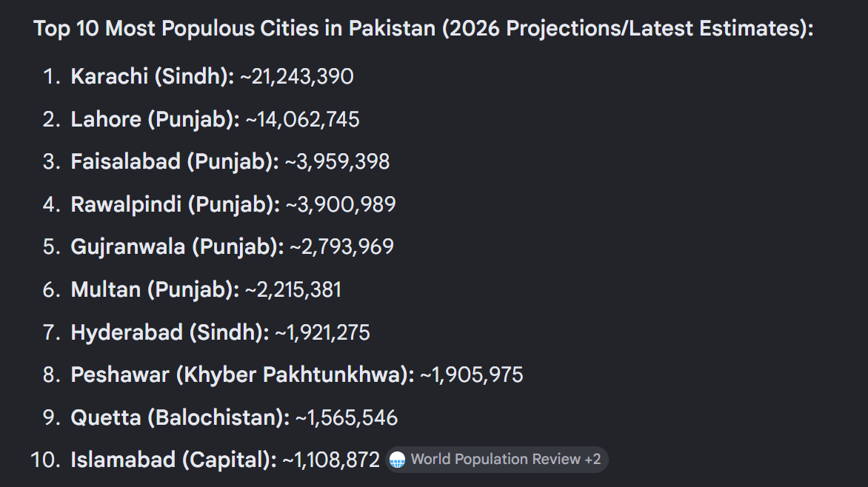The height and width of the screenshot is (487, 868).
Task: Select the Quetta (Balochistan) list entry
Action: tap(220, 418)
